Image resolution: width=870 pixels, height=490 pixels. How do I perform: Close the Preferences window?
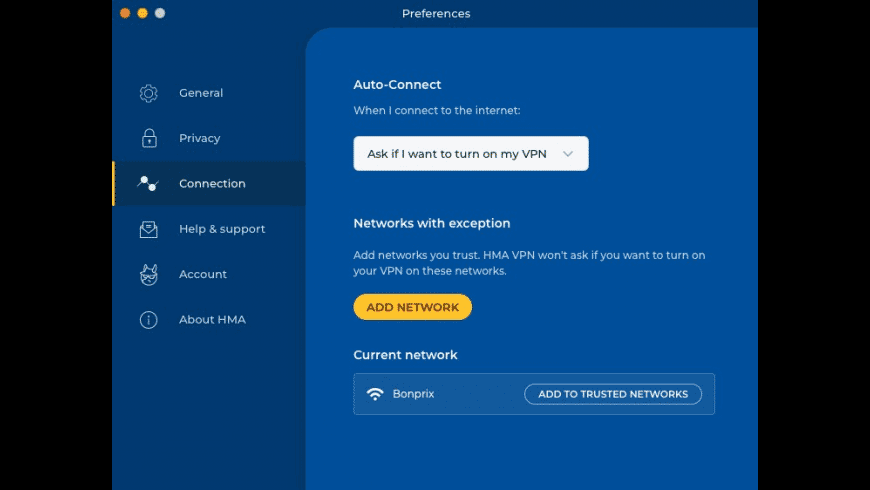pos(125,13)
